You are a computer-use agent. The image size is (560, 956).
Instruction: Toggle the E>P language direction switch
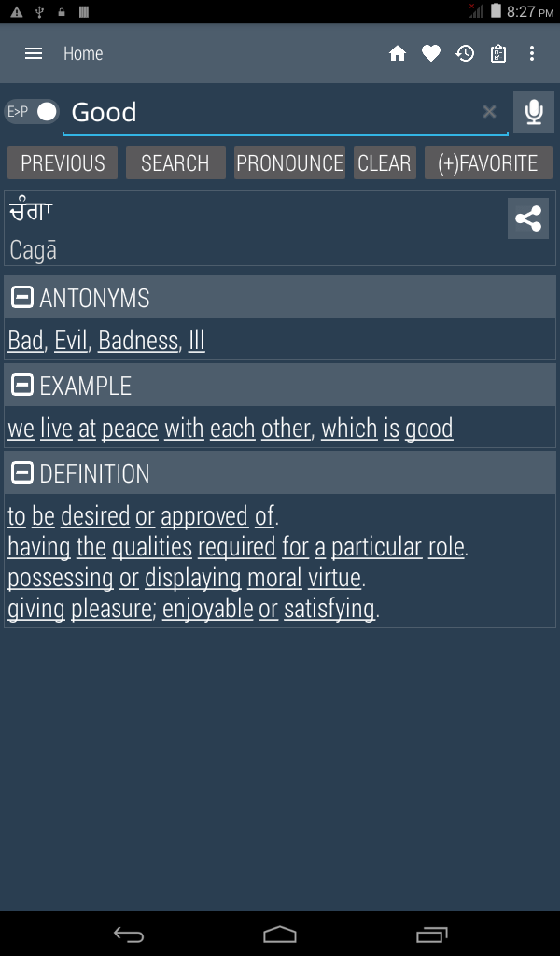click(32, 112)
